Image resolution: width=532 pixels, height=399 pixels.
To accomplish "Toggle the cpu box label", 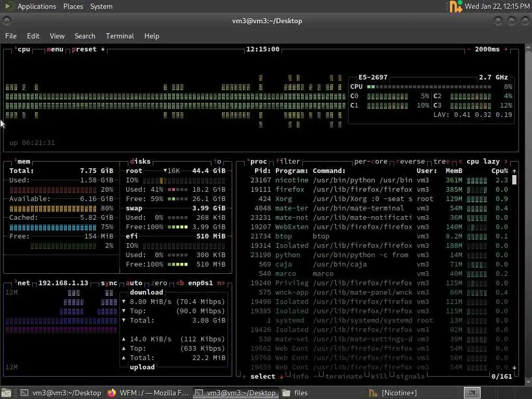I will click(x=22, y=49).
